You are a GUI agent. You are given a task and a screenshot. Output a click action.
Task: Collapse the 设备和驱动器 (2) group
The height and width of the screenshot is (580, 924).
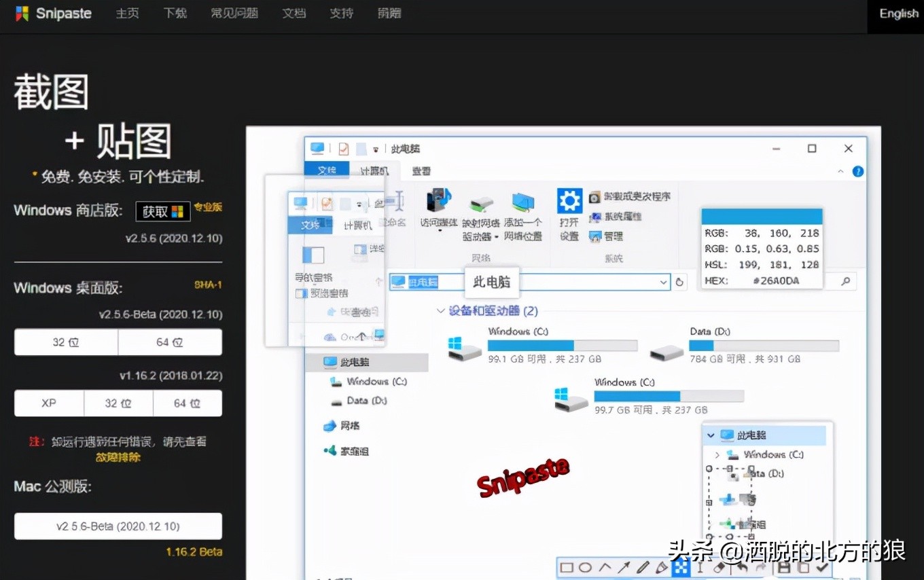440,311
